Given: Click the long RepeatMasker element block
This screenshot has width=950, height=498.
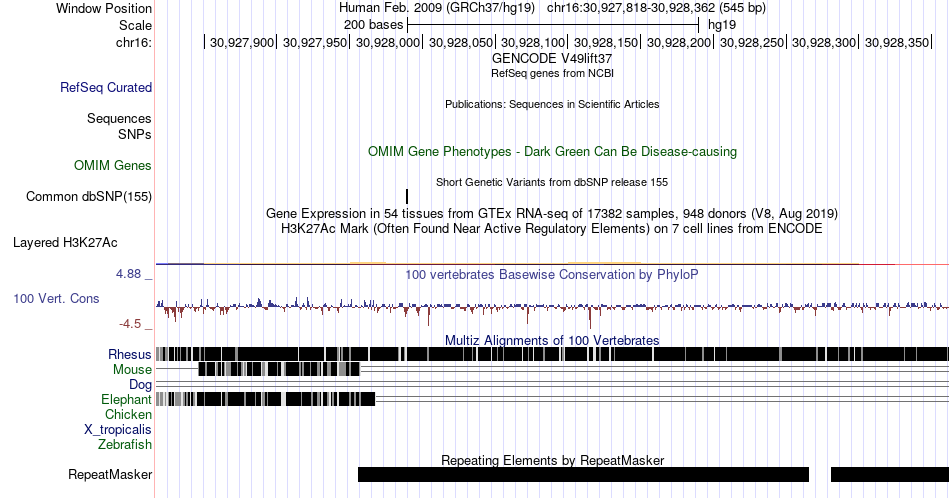Looking at the screenshot, I should click(x=583, y=474).
